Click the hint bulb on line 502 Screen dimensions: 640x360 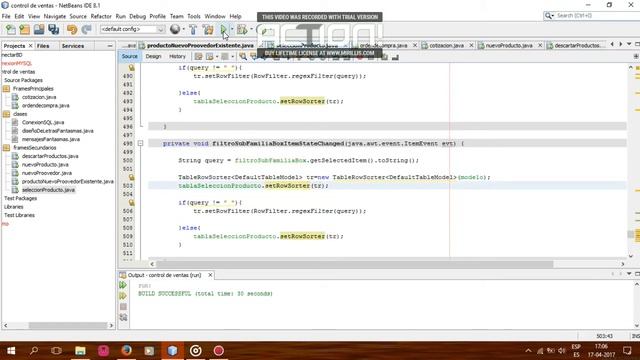[131, 177]
